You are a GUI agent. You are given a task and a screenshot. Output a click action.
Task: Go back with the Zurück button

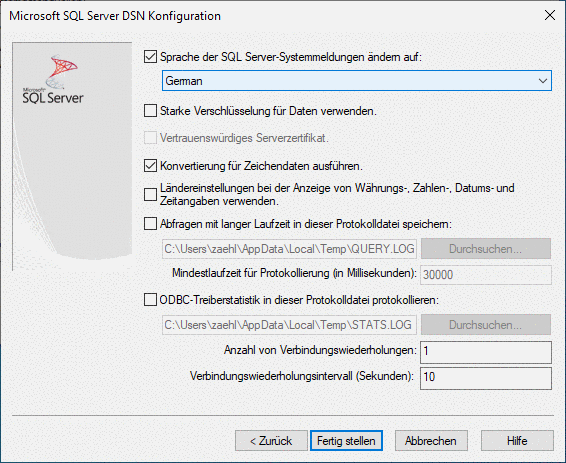click(x=271, y=441)
